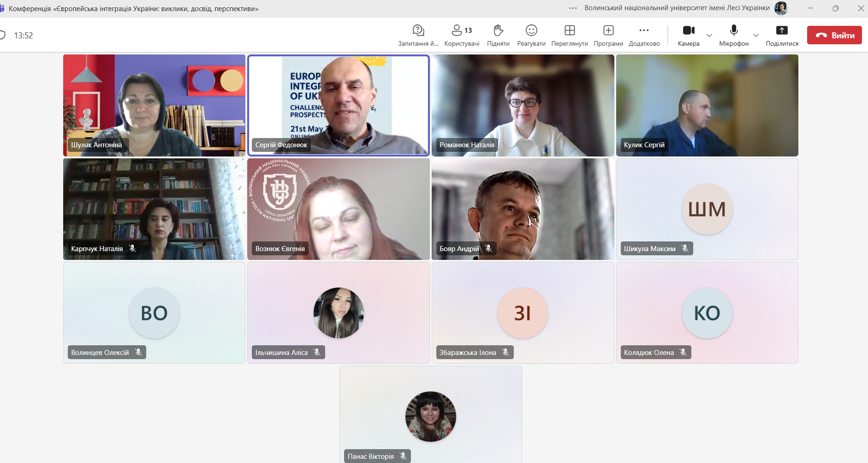Screen dimensions: 868x463
Task: Open the reactions menu (Реагувати)
Action: click(531, 35)
